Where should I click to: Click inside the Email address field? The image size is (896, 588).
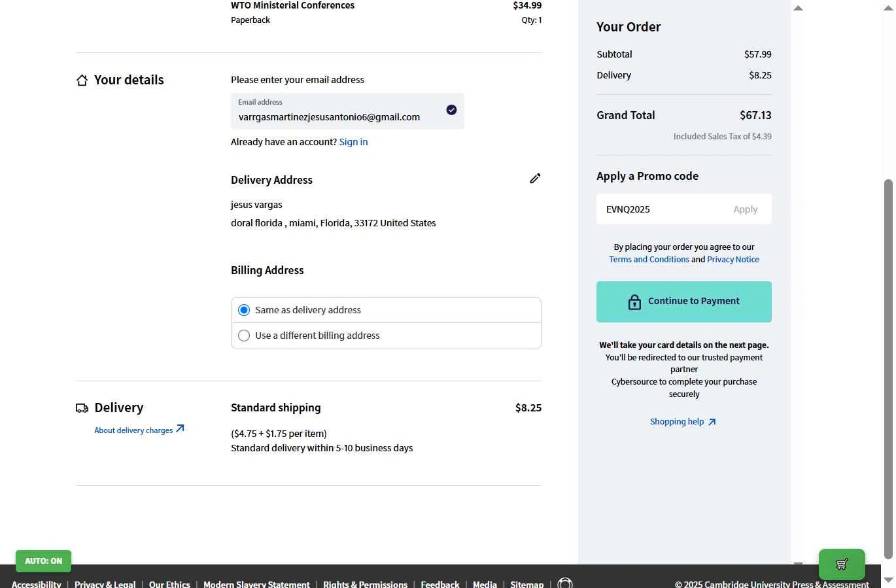click(x=347, y=111)
